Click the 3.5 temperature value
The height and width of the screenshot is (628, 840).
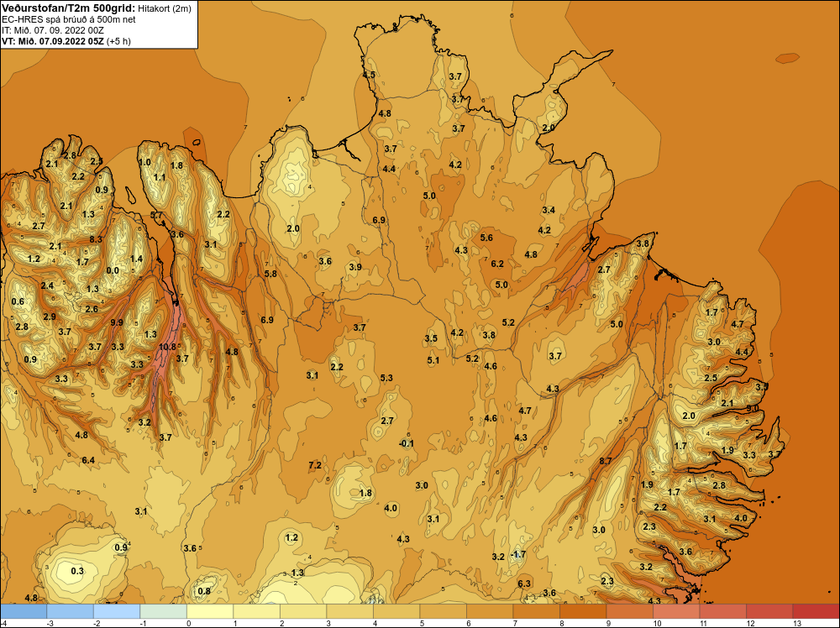[x=431, y=338]
